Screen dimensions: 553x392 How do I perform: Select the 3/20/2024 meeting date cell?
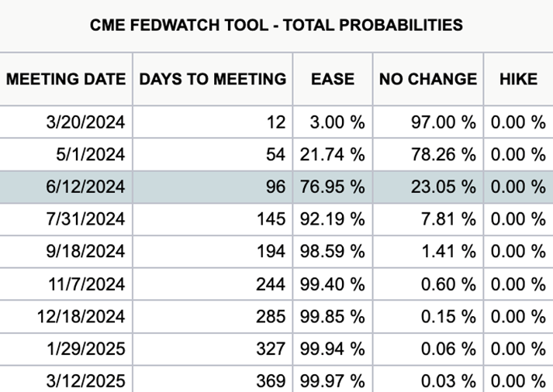(66, 122)
